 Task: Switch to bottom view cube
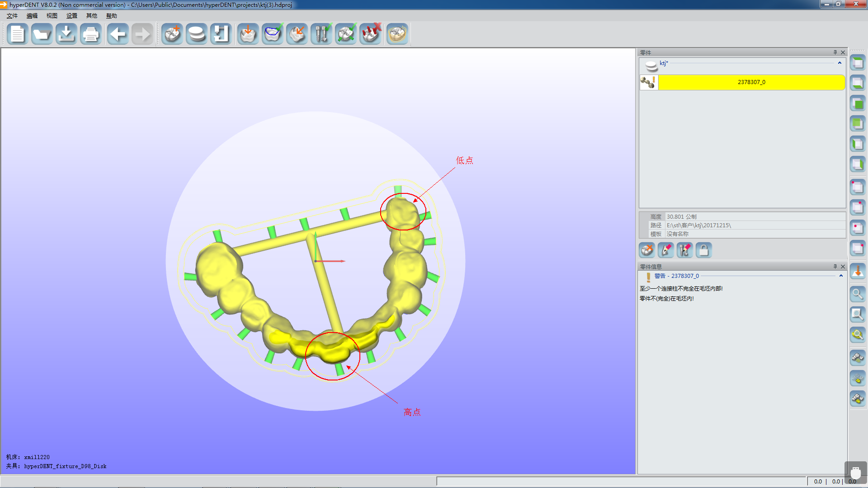click(x=858, y=83)
